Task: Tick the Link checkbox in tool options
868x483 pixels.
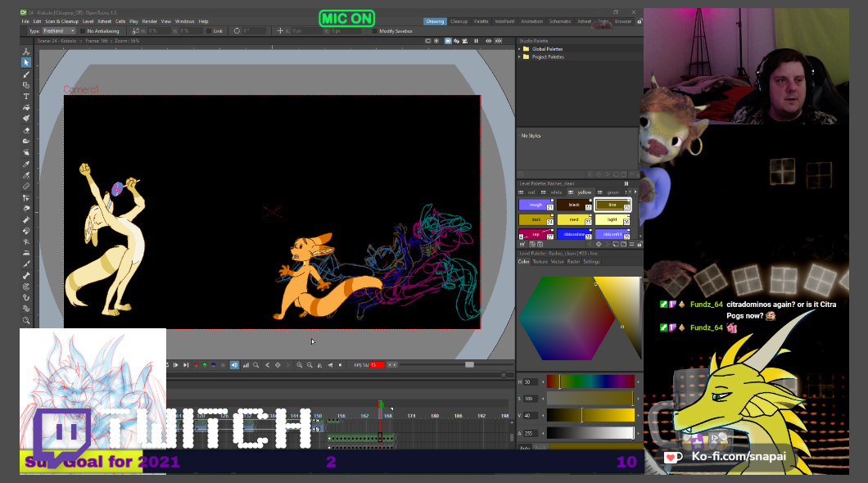Action: point(209,31)
